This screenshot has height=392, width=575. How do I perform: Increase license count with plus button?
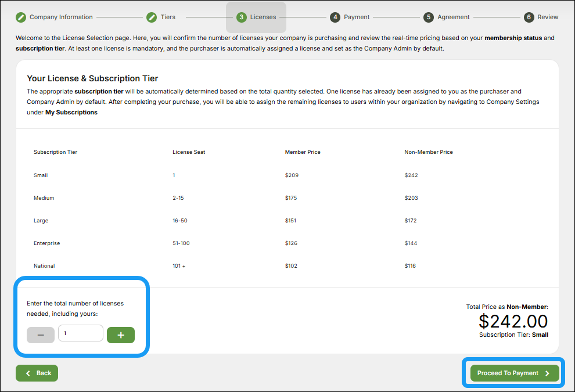click(x=120, y=335)
